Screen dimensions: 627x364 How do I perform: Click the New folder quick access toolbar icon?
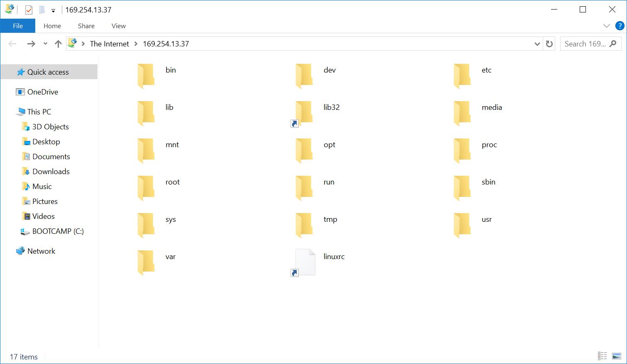click(x=41, y=10)
